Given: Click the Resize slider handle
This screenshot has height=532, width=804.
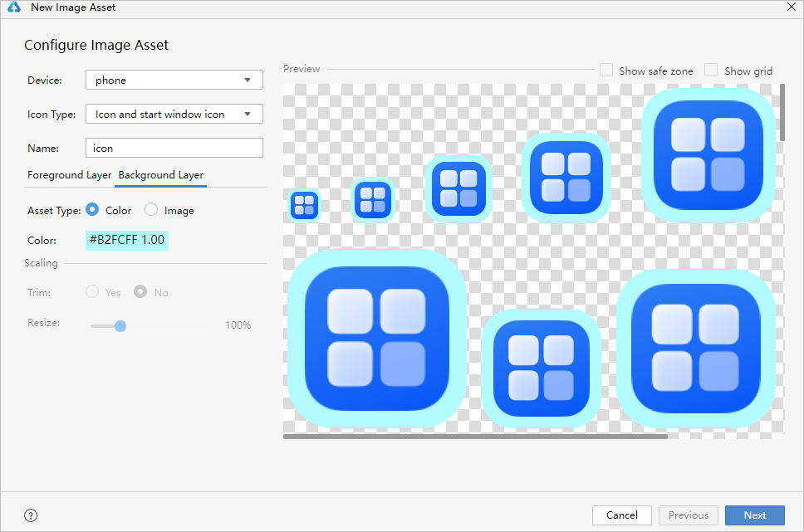Looking at the screenshot, I should tap(120, 326).
